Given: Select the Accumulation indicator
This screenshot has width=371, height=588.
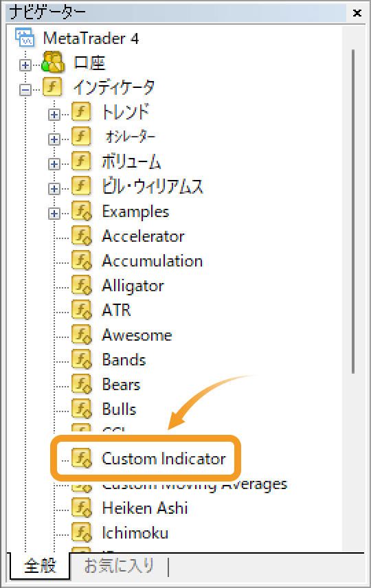Looking at the screenshot, I should pyautogui.click(x=153, y=261).
